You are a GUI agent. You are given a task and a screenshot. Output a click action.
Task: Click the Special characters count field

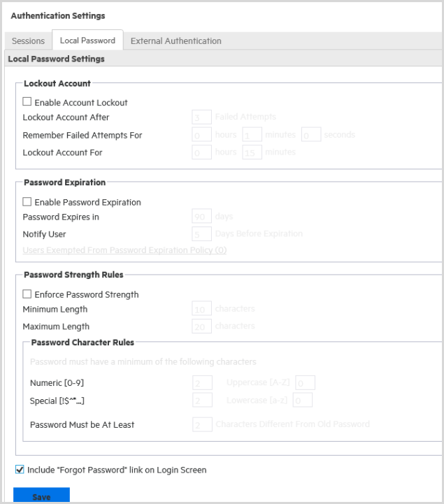click(x=202, y=401)
